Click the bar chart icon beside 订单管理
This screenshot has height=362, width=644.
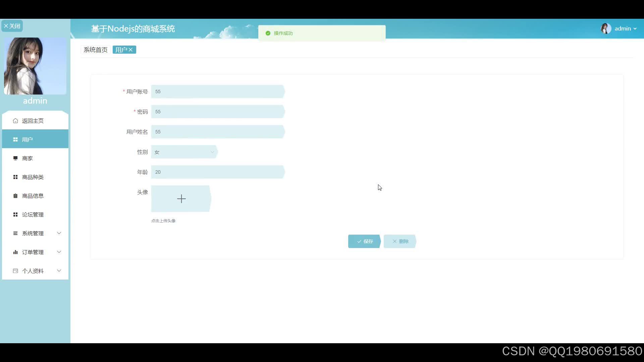(x=15, y=252)
